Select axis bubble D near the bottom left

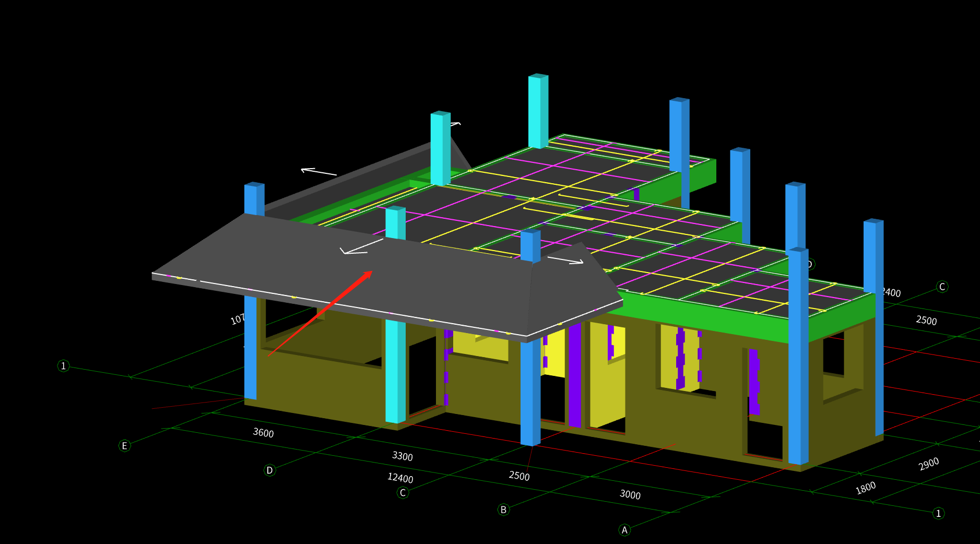coord(269,470)
